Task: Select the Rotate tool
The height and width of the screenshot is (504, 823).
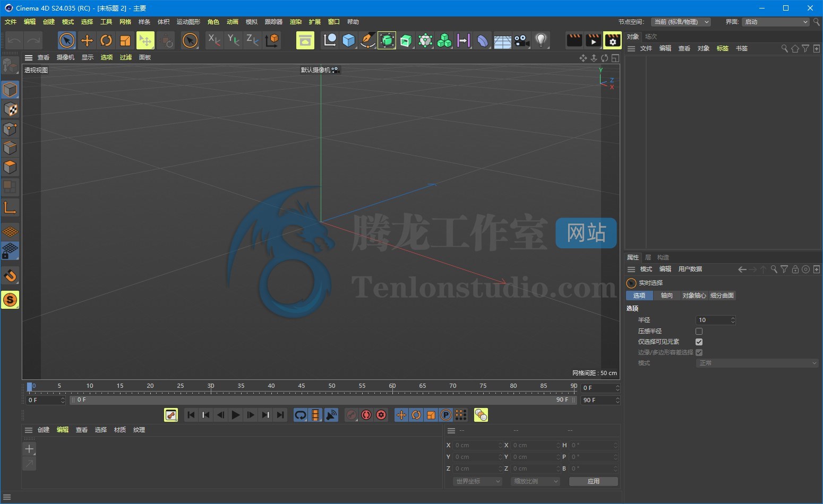Action: pyautogui.click(x=106, y=40)
